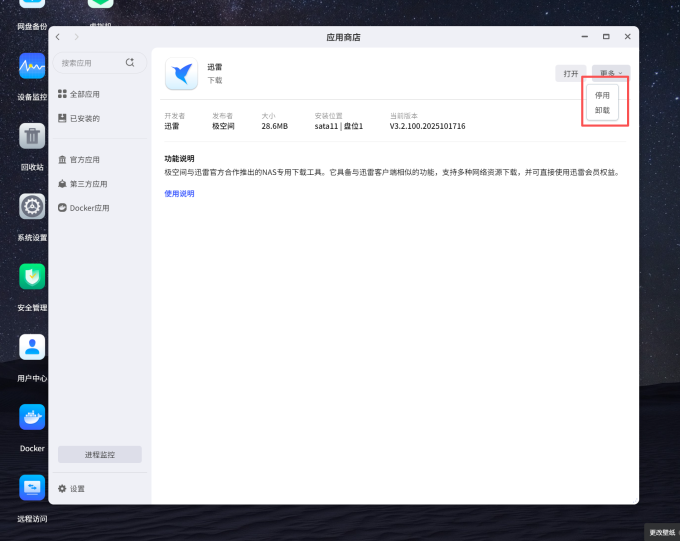
Task: Choose 卸载 from the dropdown menu
Action: click(x=602, y=111)
